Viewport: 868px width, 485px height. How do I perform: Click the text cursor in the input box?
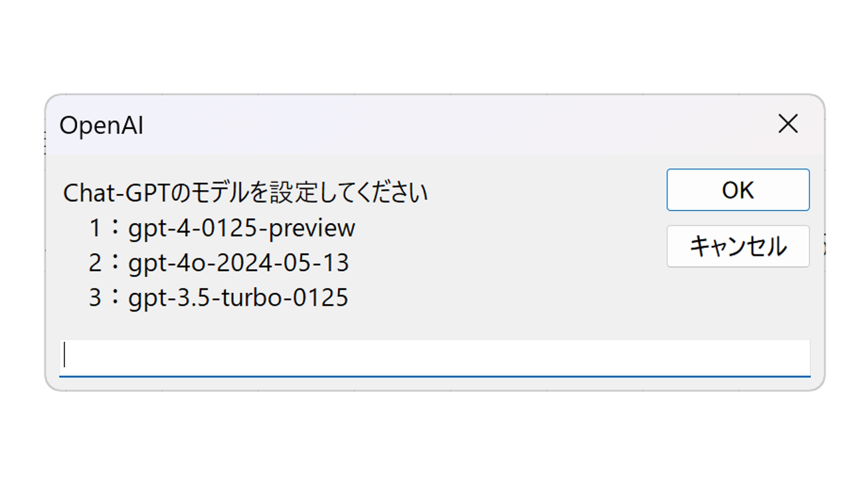tap(64, 357)
